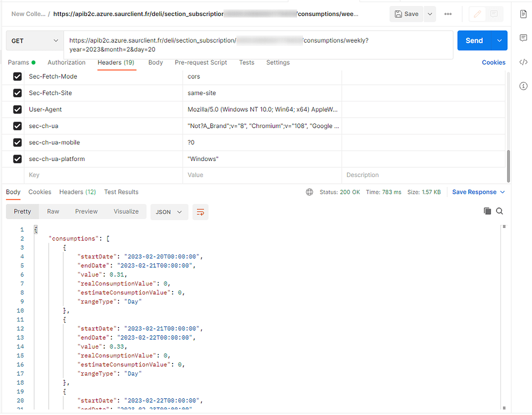Open the Cookies manager
532x415 pixels.
[x=493, y=63]
